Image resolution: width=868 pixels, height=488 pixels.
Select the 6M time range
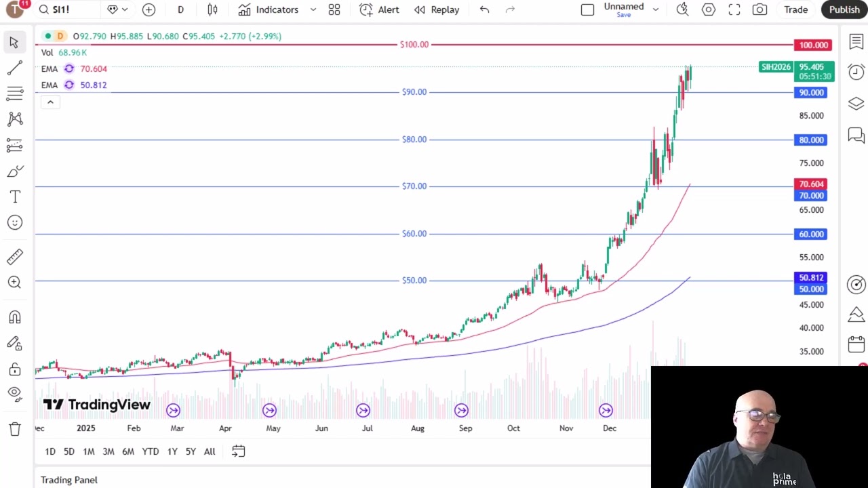click(128, 451)
